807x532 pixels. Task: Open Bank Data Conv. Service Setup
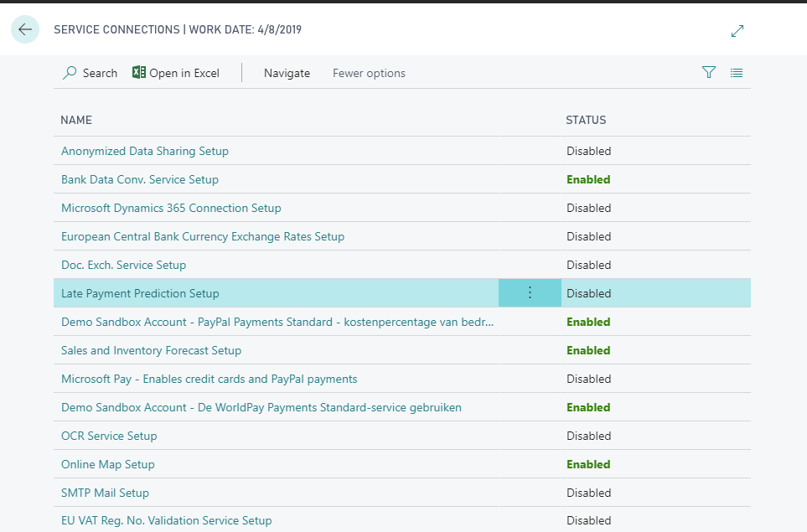click(140, 179)
